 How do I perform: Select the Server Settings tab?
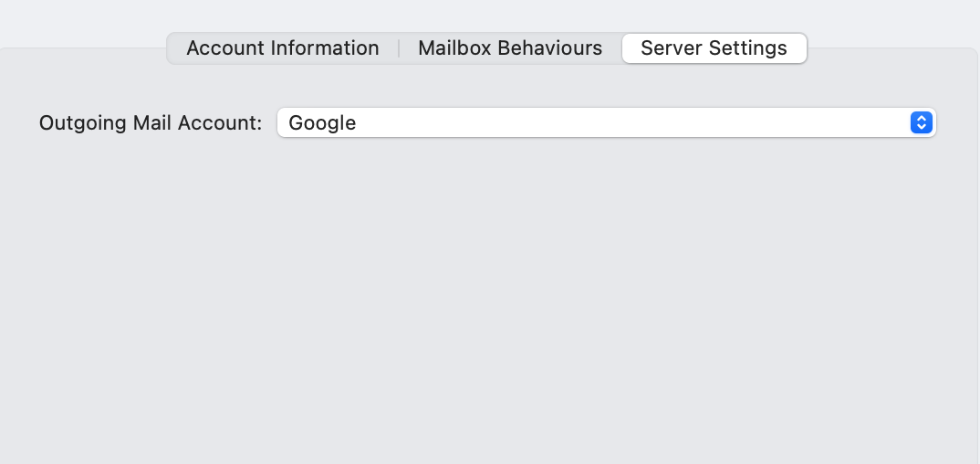pos(714,48)
